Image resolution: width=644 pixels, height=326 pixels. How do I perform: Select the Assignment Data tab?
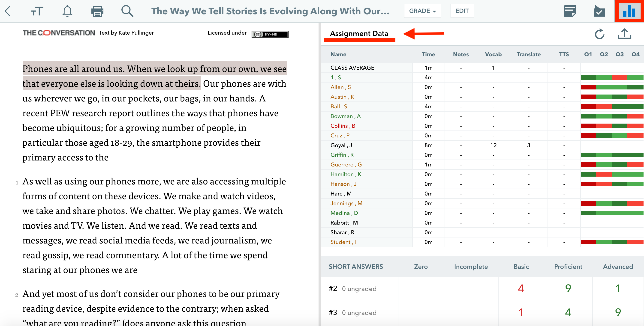[x=359, y=33]
